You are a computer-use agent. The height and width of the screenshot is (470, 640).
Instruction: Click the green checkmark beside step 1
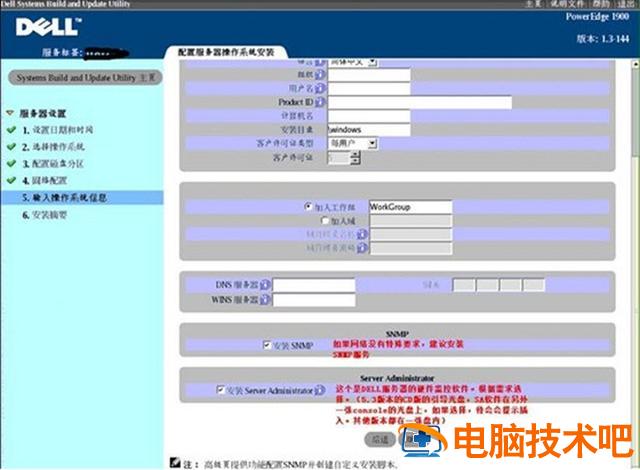pyautogui.click(x=11, y=130)
